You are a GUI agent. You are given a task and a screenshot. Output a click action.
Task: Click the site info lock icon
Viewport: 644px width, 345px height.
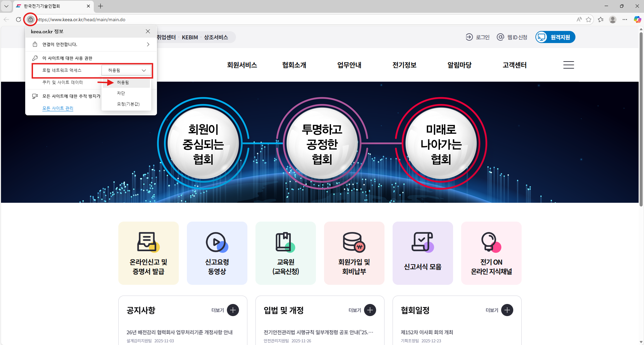pyautogui.click(x=31, y=20)
